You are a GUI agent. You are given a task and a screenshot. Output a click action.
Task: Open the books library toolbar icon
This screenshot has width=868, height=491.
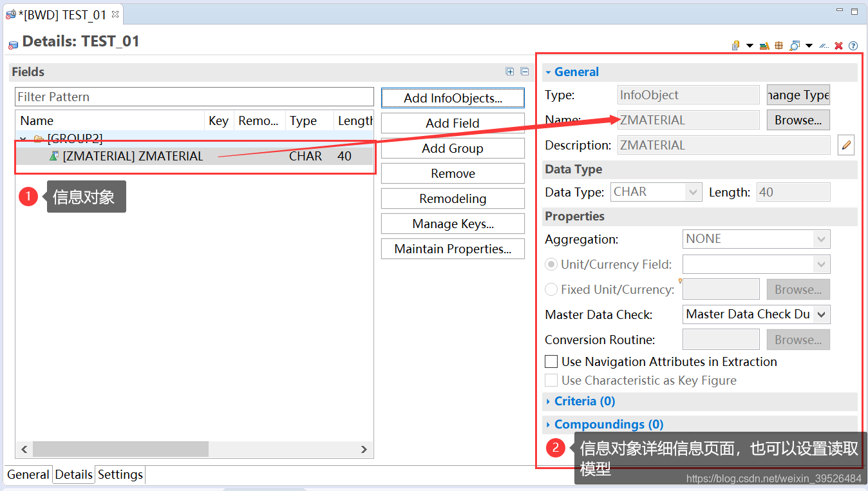(x=764, y=46)
